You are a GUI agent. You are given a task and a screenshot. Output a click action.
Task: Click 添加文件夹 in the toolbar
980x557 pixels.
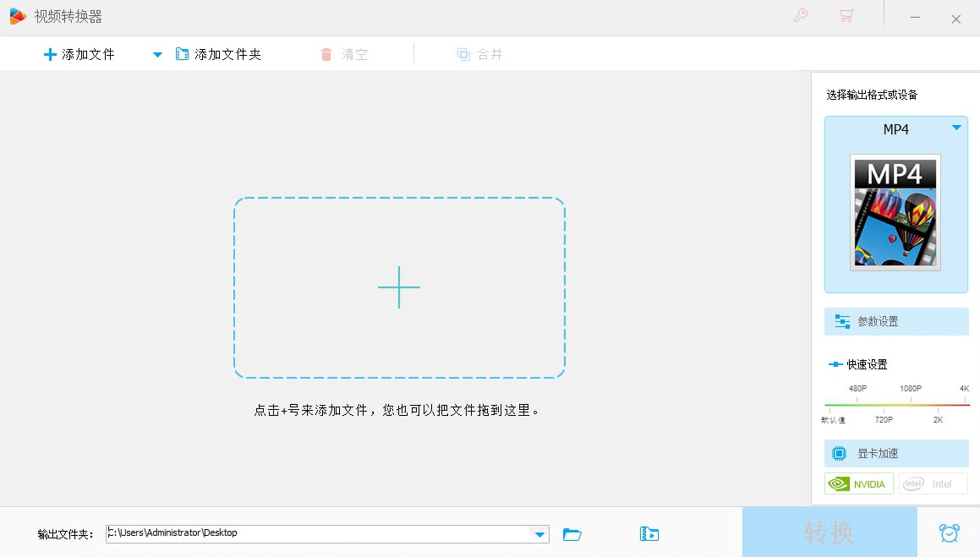point(219,55)
